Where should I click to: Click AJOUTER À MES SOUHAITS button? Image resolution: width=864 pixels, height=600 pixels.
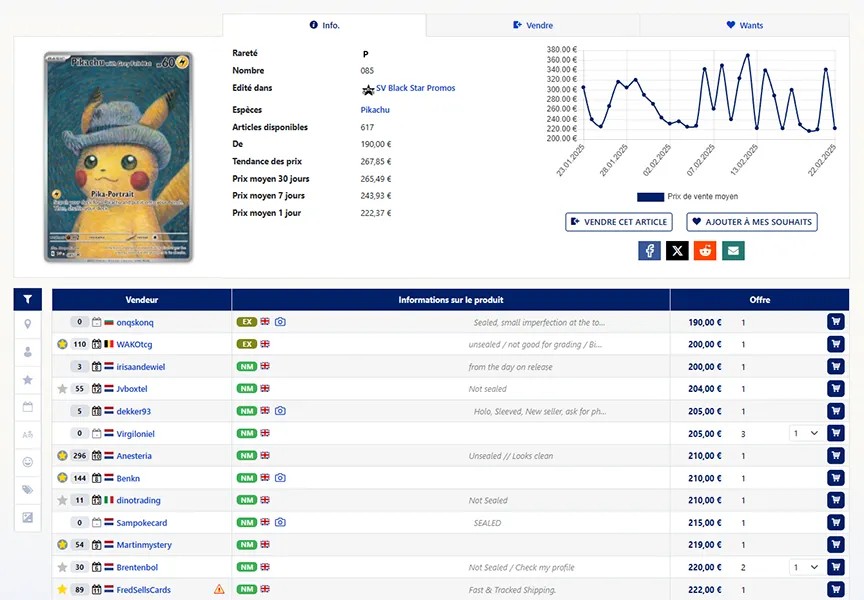pos(752,222)
